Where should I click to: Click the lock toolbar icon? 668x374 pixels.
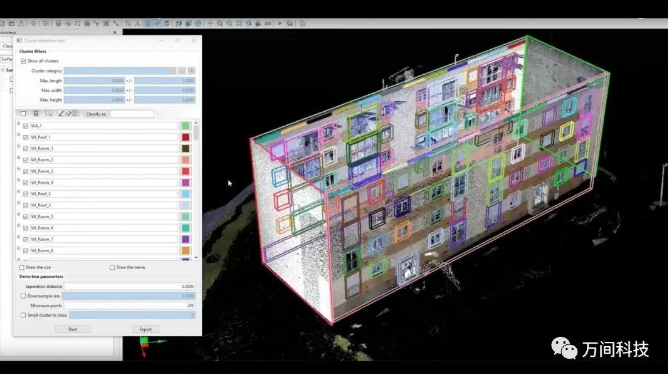click(x=258, y=23)
